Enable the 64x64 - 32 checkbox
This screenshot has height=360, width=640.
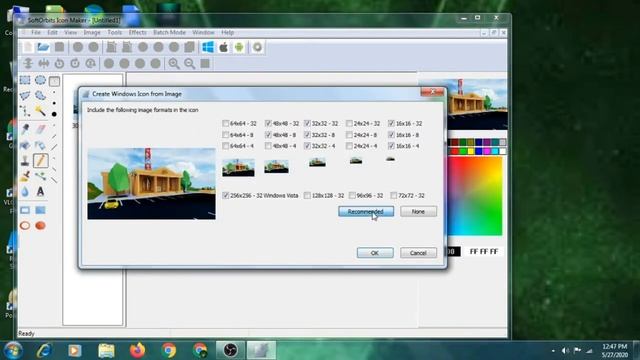pos(226,123)
